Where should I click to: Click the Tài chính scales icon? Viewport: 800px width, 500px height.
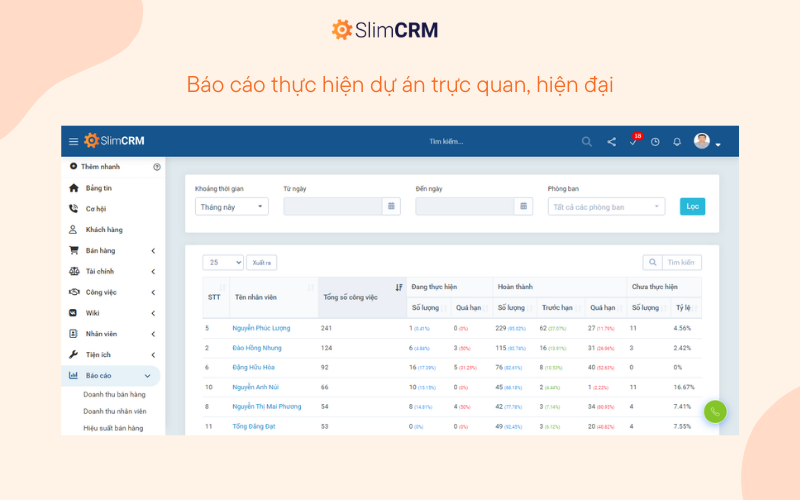(x=74, y=271)
